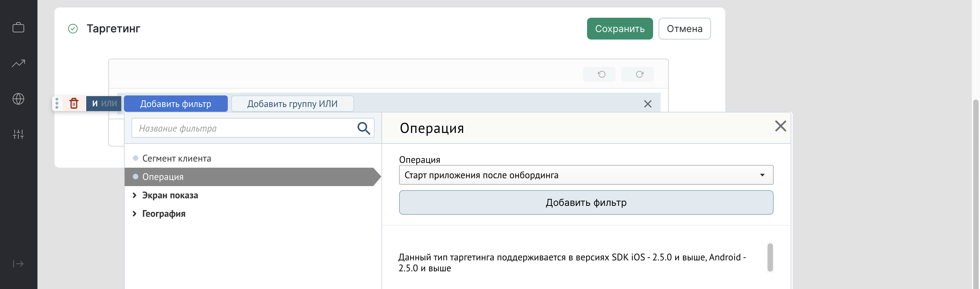Image resolution: width=980 pixels, height=289 pixels.
Task: Click the green check icon beside Таргетинг
Action: coord(73,29)
